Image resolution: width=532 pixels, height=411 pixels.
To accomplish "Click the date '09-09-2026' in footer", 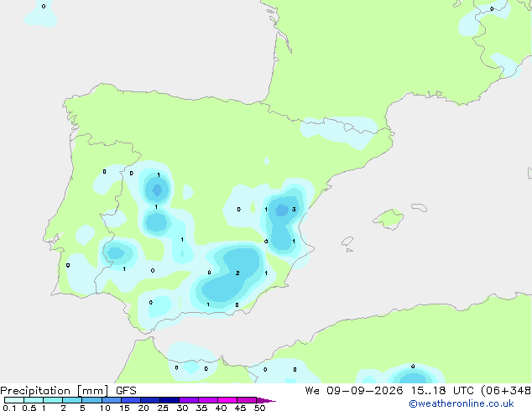I will coord(365,391).
